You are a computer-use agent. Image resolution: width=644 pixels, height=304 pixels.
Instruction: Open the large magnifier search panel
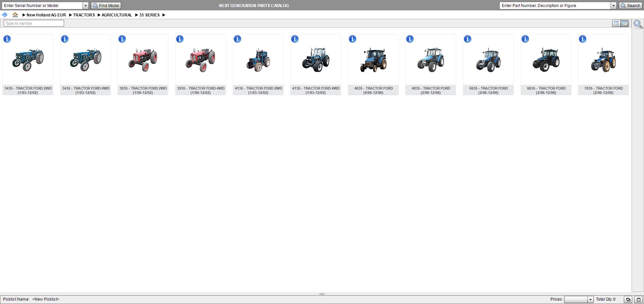click(x=638, y=24)
